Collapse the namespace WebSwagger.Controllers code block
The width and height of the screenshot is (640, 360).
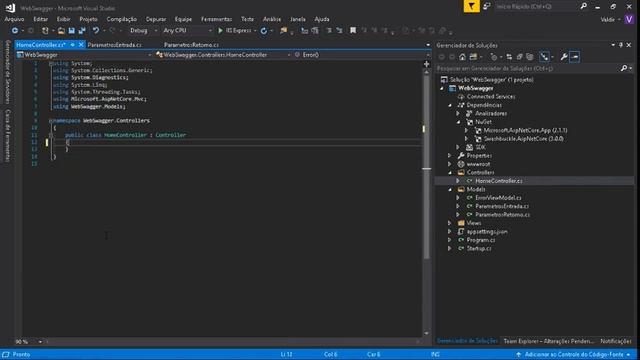tap(51, 121)
